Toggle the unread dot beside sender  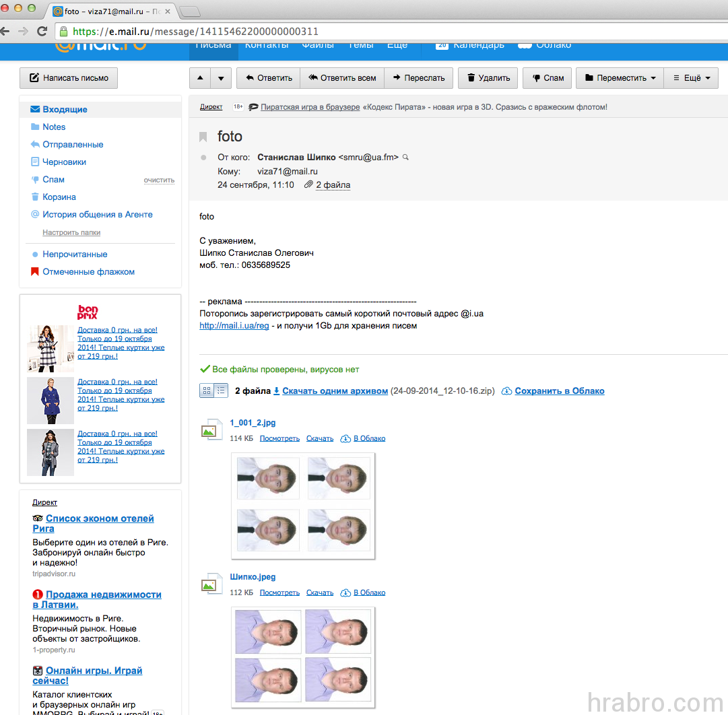pos(204,158)
